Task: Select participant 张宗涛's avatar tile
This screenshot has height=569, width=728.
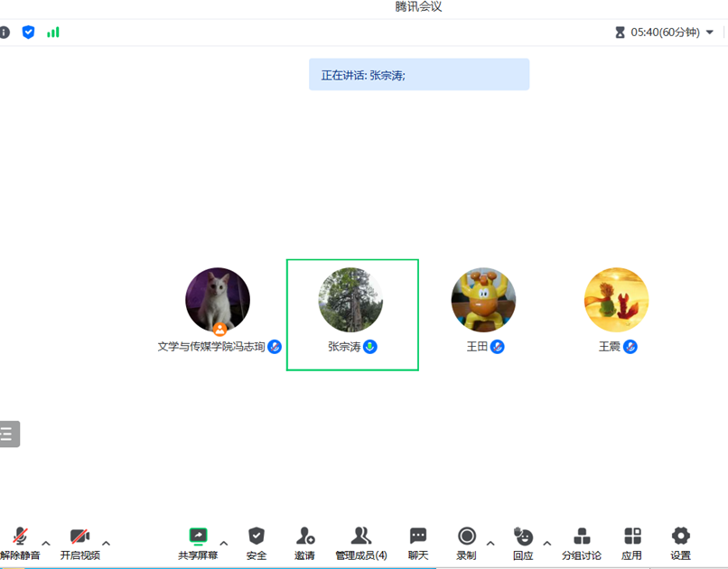Action: (x=350, y=300)
